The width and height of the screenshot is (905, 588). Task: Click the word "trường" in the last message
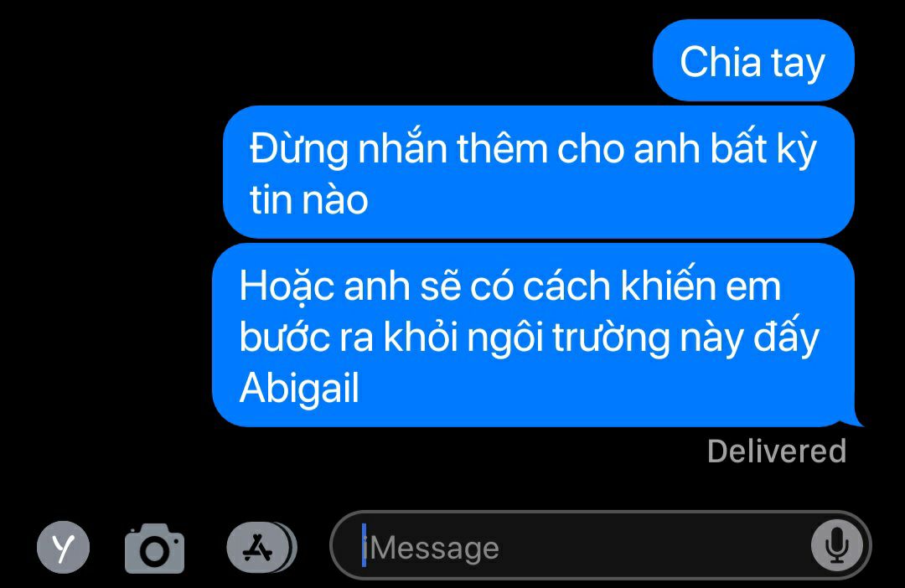pyautogui.click(x=612, y=338)
